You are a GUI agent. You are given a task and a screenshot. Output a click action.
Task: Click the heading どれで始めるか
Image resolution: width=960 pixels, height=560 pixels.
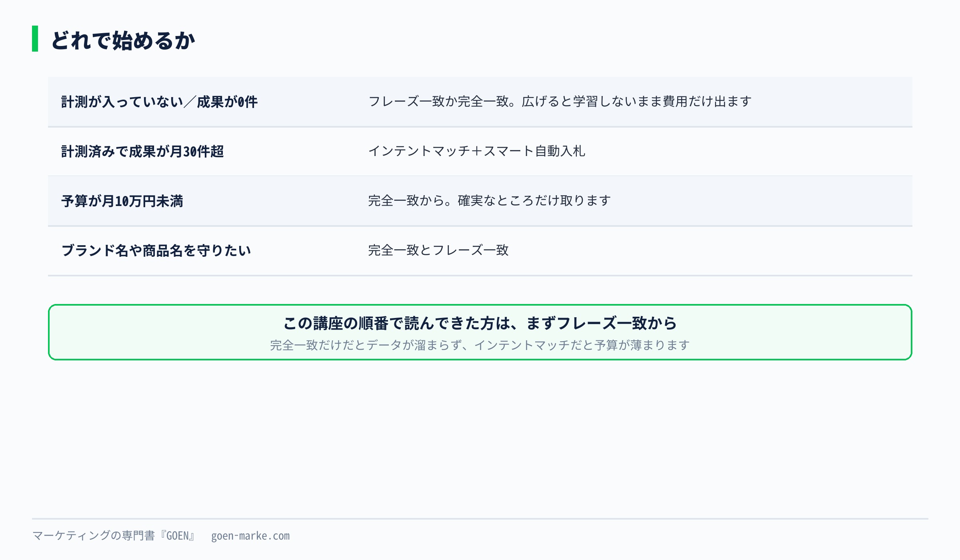click(123, 40)
